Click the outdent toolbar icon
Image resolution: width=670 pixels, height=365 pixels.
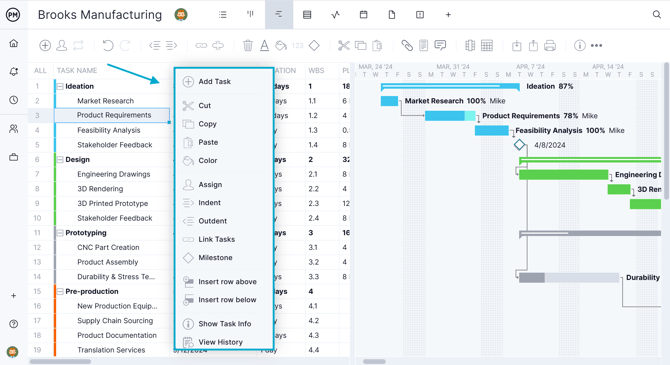point(155,45)
